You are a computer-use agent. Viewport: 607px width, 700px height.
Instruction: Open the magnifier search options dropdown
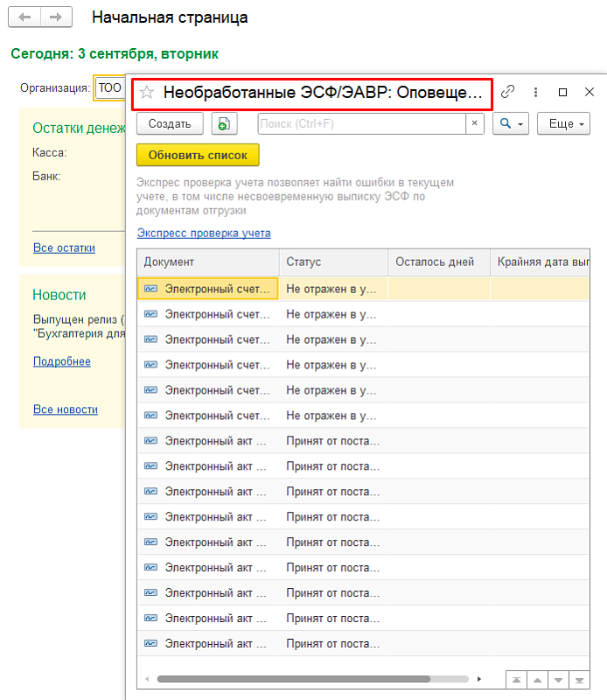pyautogui.click(x=511, y=124)
